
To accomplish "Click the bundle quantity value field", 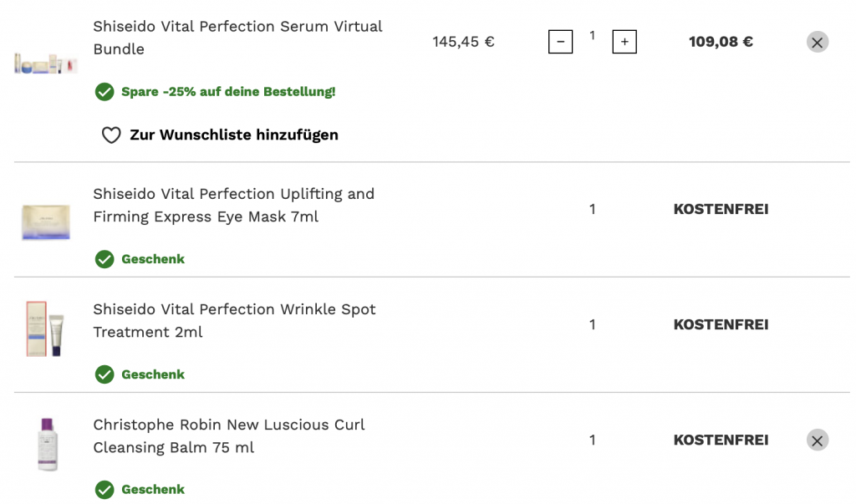I will pos(592,36).
